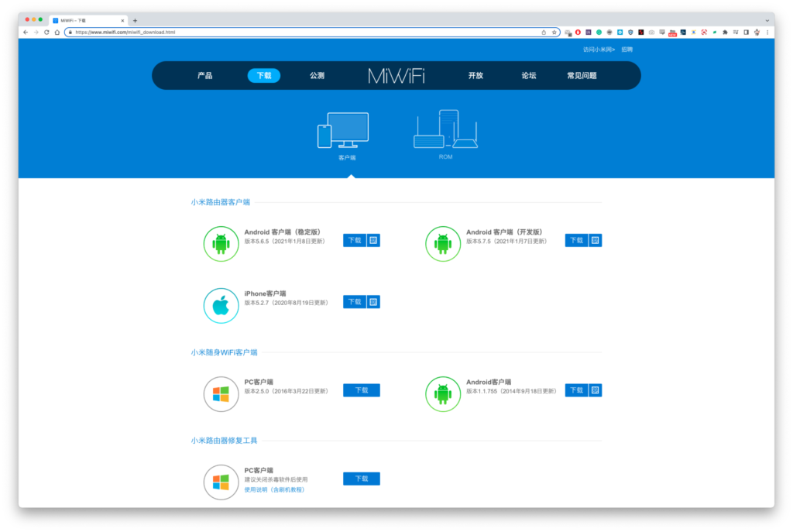The height and width of the screenshot is (532, 793).
Task: Show QR code for Android 1.1.755
Action: click(596, 390)
